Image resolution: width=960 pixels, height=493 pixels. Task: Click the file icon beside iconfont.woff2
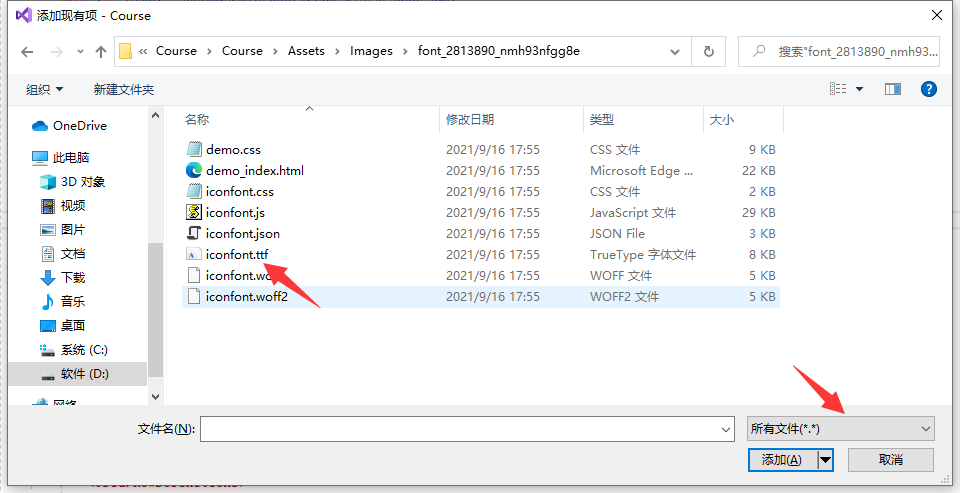click(x=194, y=296)
